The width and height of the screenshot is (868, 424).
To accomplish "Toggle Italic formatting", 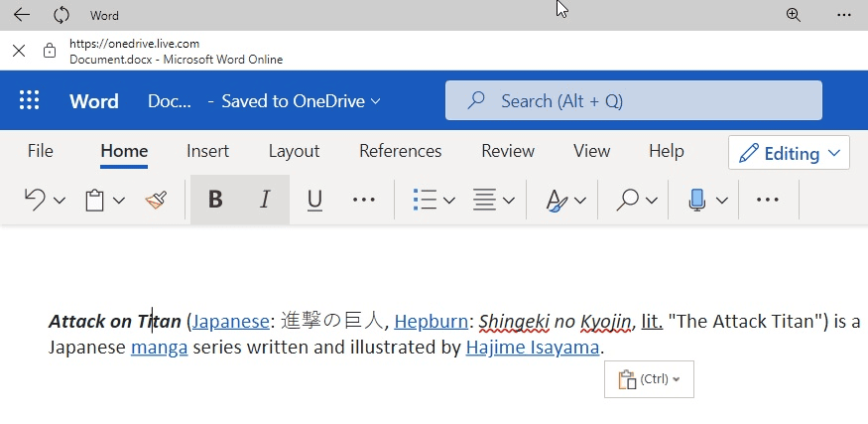I will click(x=265, y=200).
